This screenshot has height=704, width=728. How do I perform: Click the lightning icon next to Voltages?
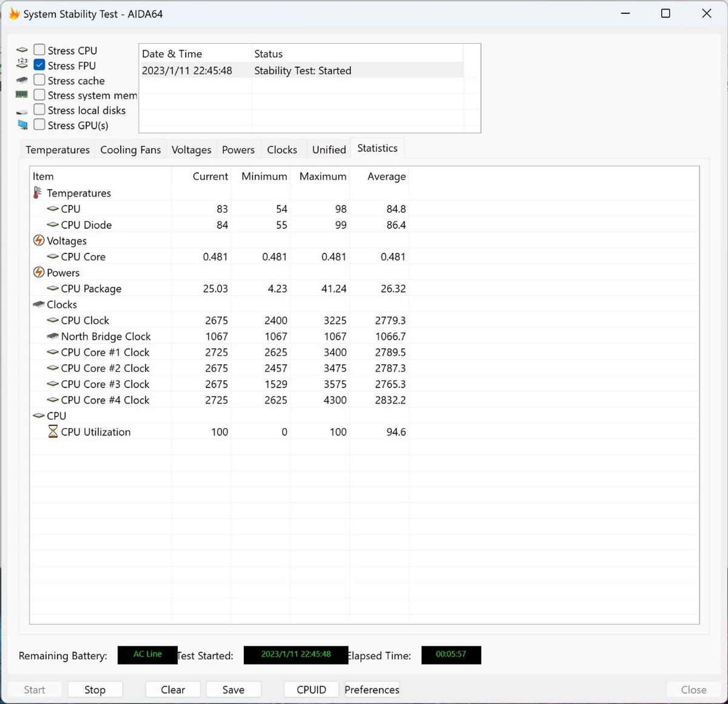pos(38,240)
